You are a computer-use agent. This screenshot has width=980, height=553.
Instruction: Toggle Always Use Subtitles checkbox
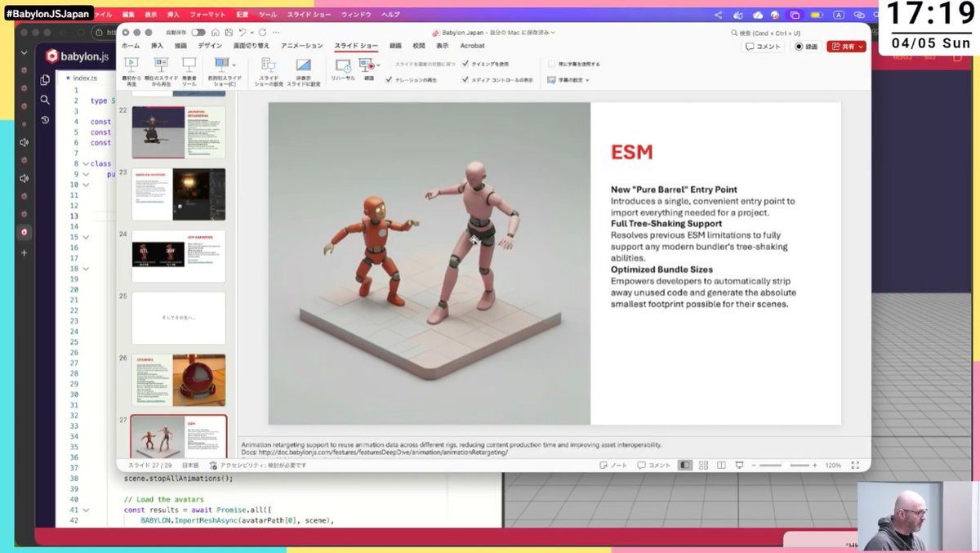[552, 64]
